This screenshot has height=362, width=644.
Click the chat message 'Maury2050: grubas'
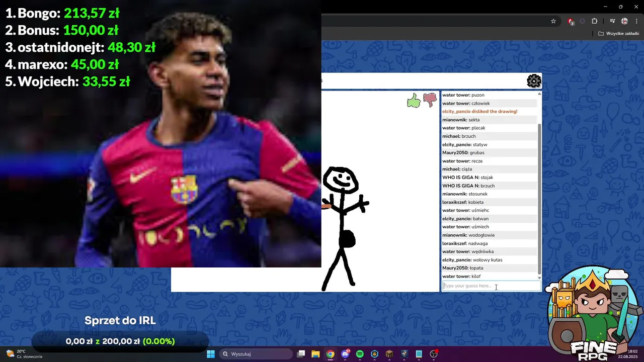pos(463,152)
